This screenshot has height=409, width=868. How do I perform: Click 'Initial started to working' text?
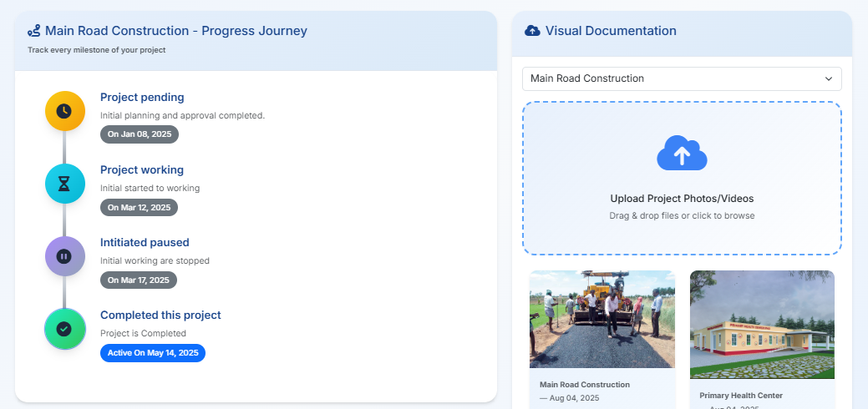coord(150,188)
